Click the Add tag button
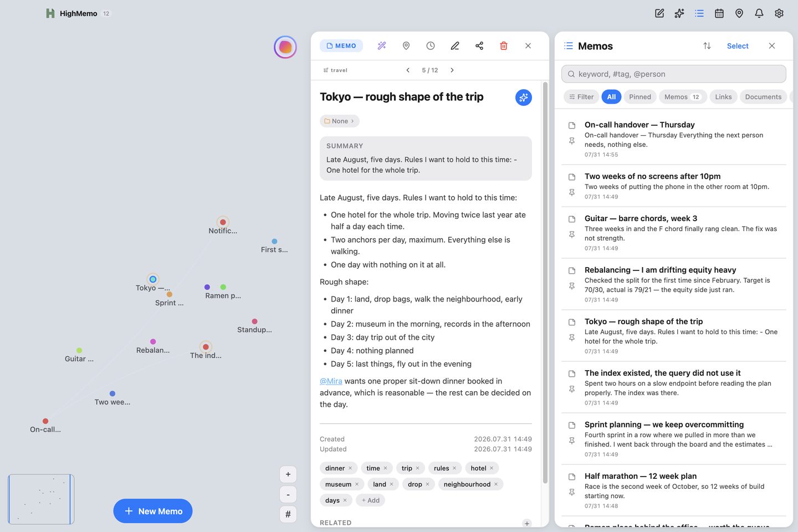Screen dimensions: 798x532 [x=371, y=500]
